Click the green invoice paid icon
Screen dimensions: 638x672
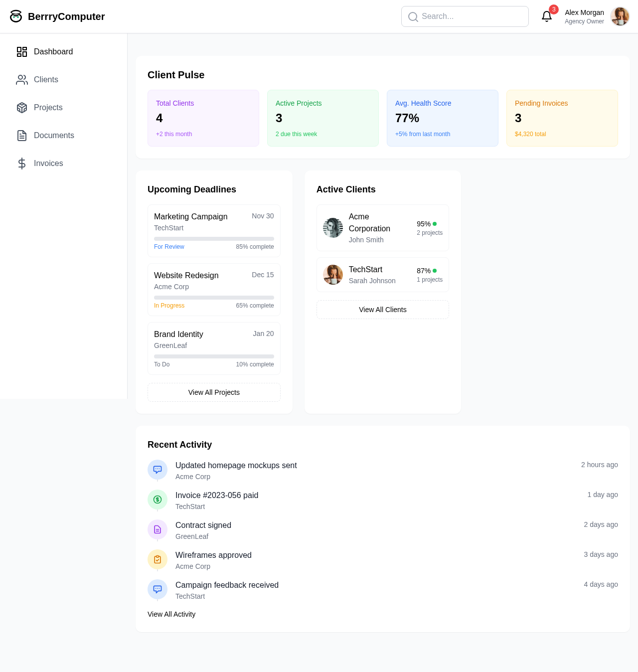coord(157,500)
